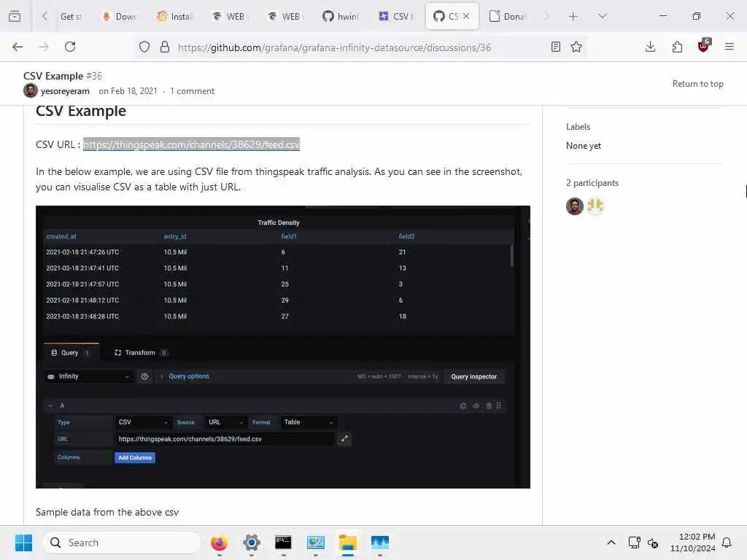The height and width of the screenshot is (560, 747).
Task: View site security lock information
Action: pyautogui.click(x=165, y=47)
